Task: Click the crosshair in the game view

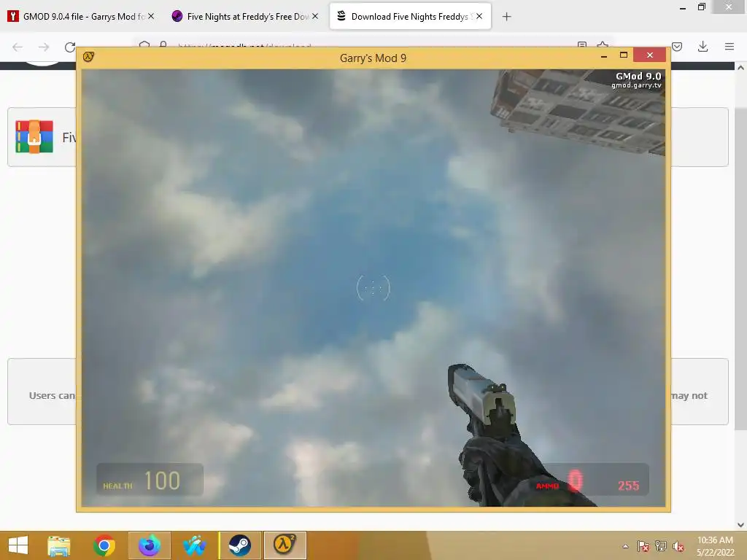Action: [x=373, y=287]
